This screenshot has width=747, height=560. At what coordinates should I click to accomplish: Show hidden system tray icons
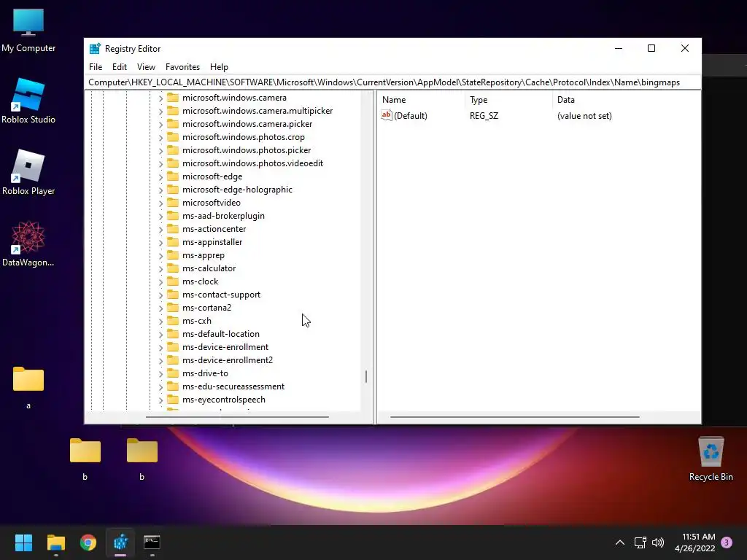tap(620, 542)
